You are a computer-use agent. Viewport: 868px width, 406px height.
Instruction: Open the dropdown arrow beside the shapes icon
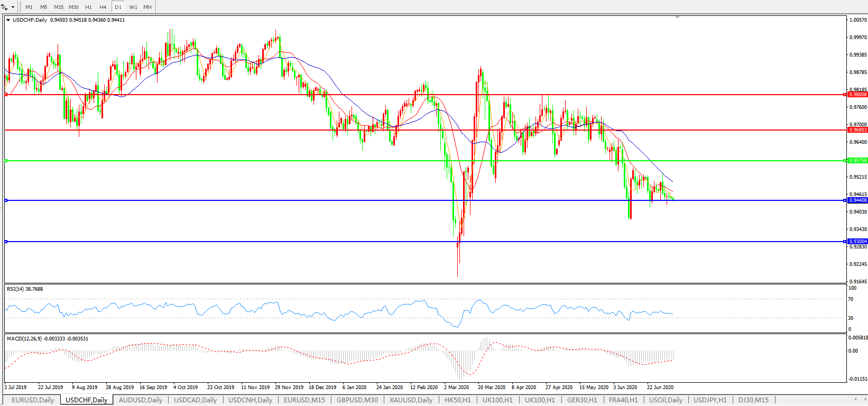[x=13, y=7]
